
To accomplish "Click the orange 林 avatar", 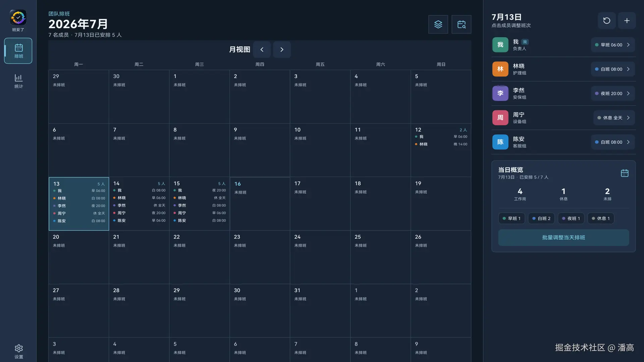I will point(500,69).
